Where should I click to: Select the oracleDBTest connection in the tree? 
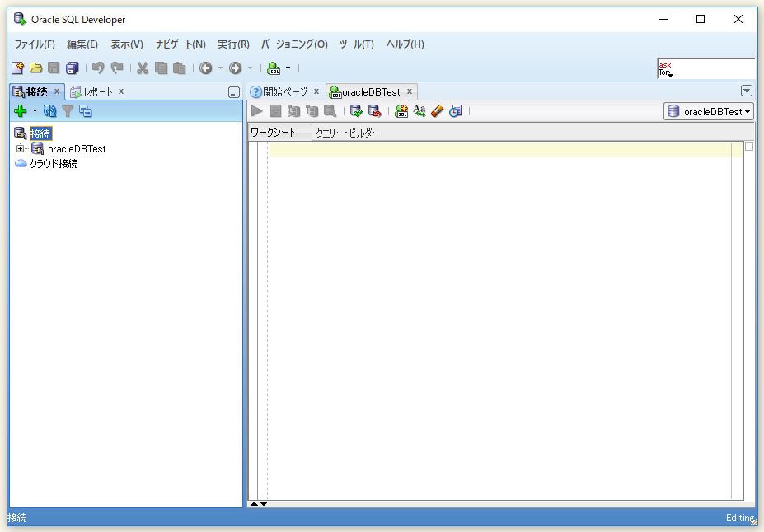(77, 148)
